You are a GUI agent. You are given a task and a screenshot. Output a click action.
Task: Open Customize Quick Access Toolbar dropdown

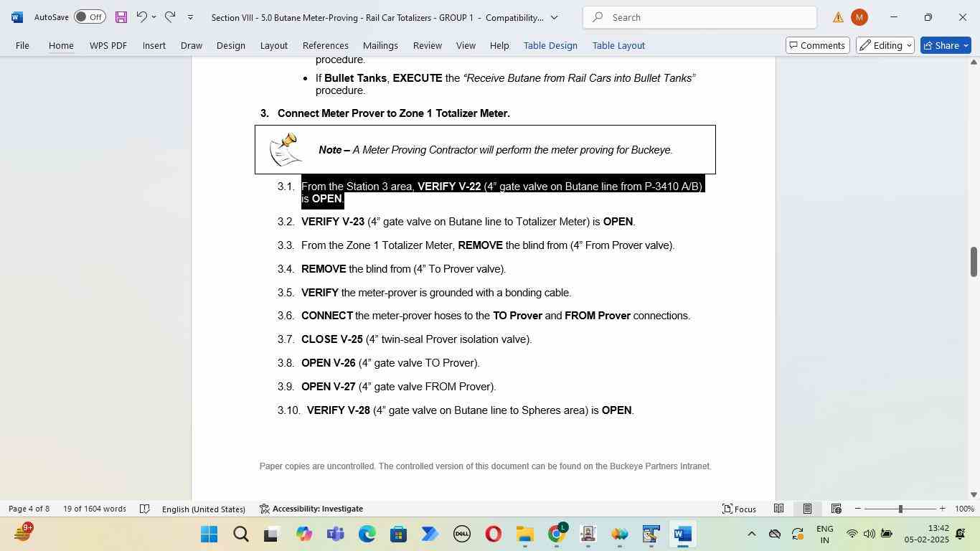[x=190, y=17]
